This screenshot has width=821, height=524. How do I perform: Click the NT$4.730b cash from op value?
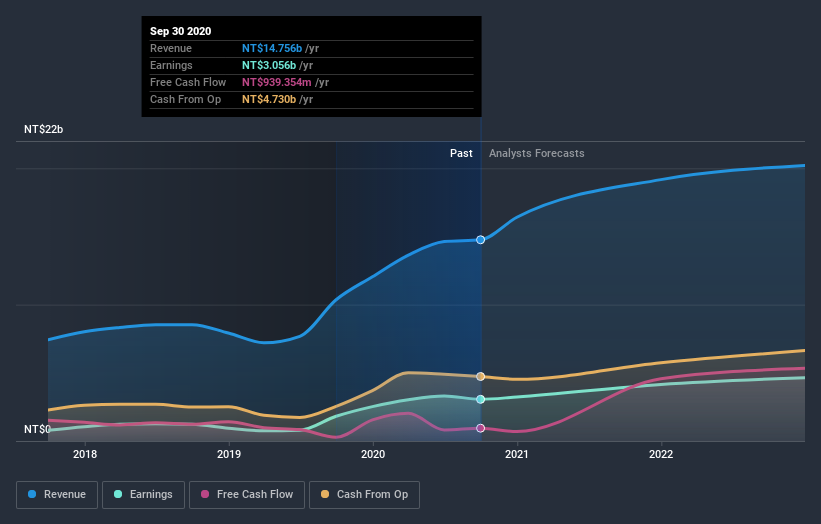[x=269, y=99]
